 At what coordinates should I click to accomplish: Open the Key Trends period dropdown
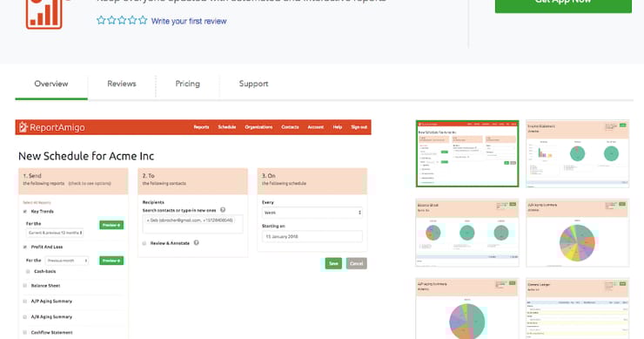[x=55, y=233]
